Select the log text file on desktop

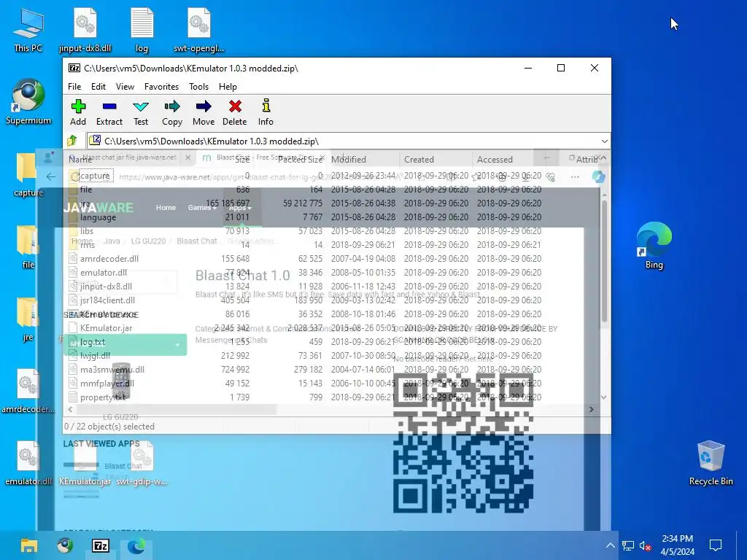pos(142,30)
